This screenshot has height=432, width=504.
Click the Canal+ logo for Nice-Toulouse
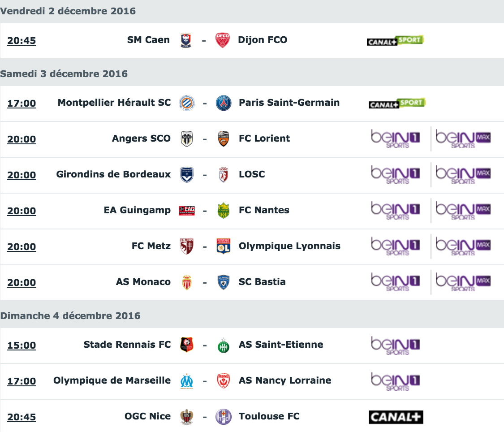pos(396,417)
